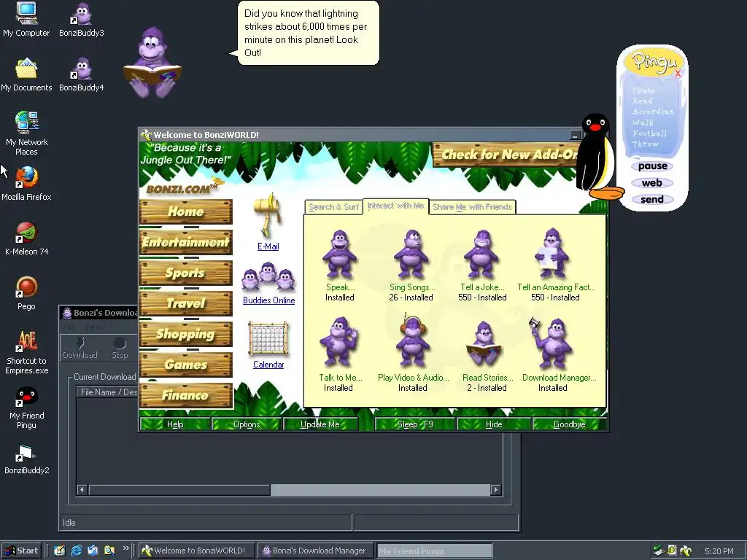Open the Finance wooden sign
This screenshot has height=560, width=747.
coord(186,395)
